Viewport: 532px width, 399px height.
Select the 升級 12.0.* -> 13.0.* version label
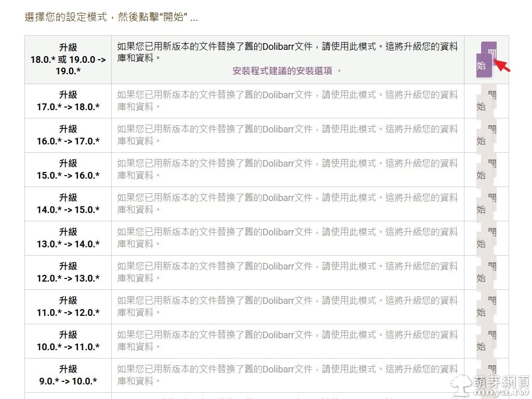coord(68,272)
